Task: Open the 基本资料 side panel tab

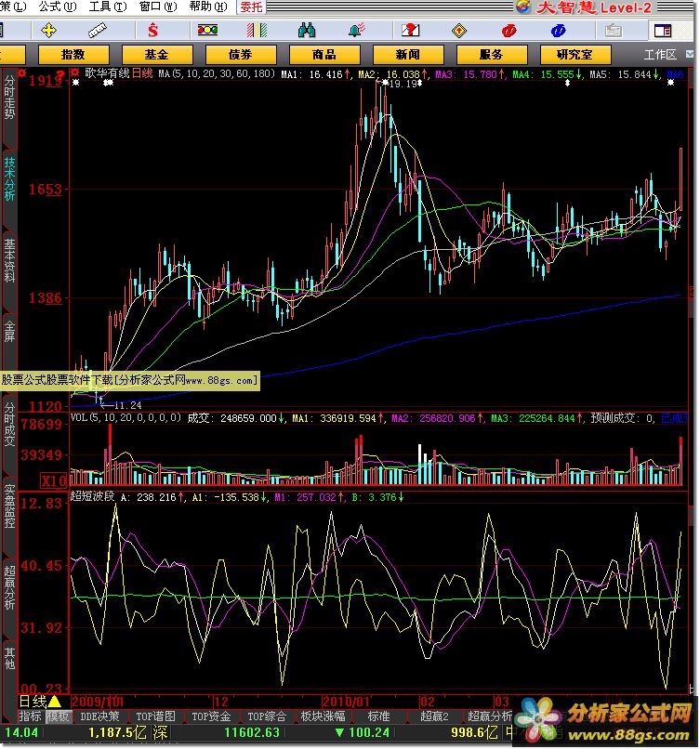Action: (x=9, y=260)
